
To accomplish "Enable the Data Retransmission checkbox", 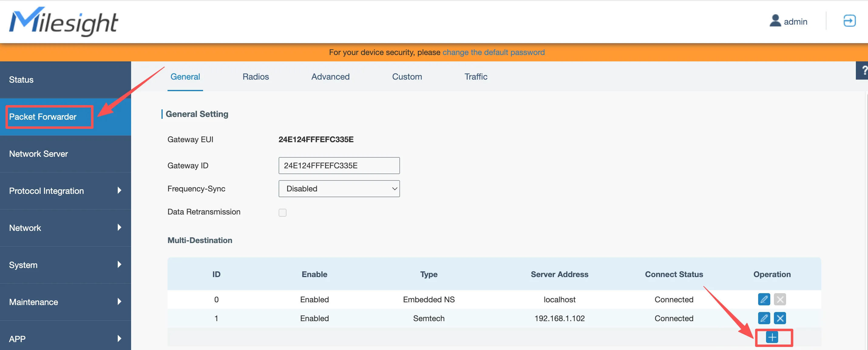I will [282, 212].
